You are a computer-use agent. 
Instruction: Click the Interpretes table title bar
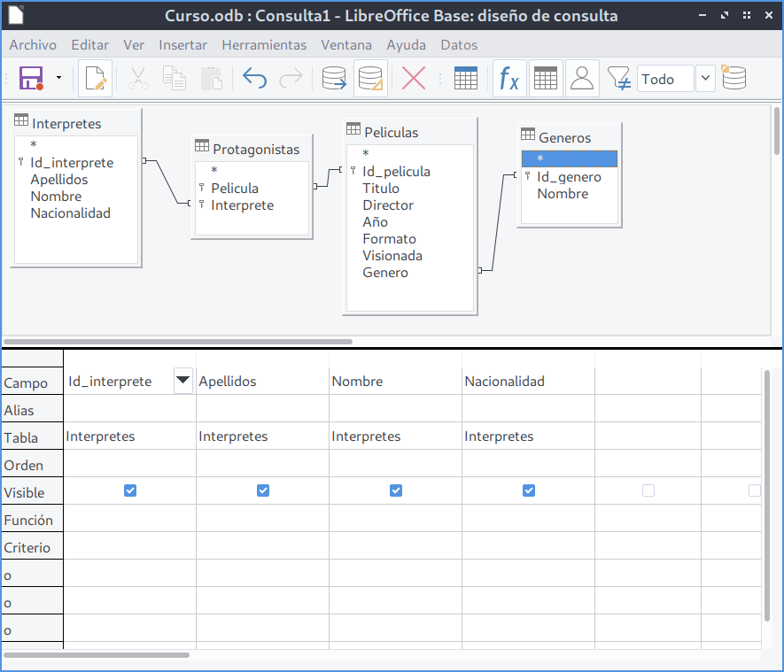point(76,123)
